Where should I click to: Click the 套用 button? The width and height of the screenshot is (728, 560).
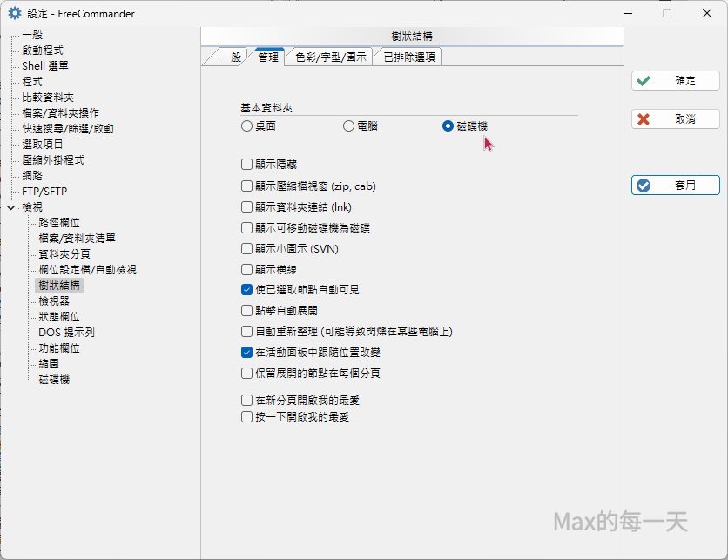[x=676, y=186]
